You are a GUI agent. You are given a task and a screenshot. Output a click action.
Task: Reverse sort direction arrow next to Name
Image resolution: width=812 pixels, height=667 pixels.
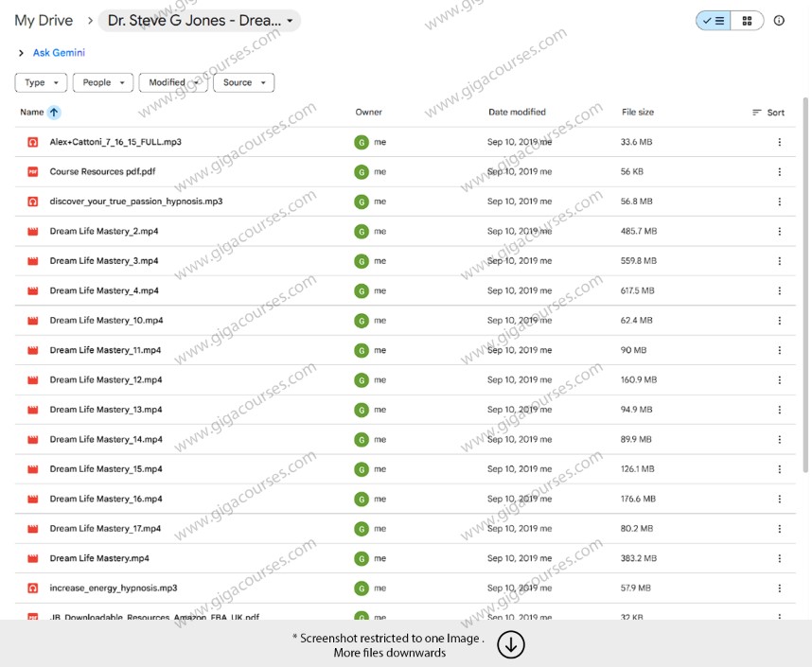pyautogui.click(x=54, y=113)
